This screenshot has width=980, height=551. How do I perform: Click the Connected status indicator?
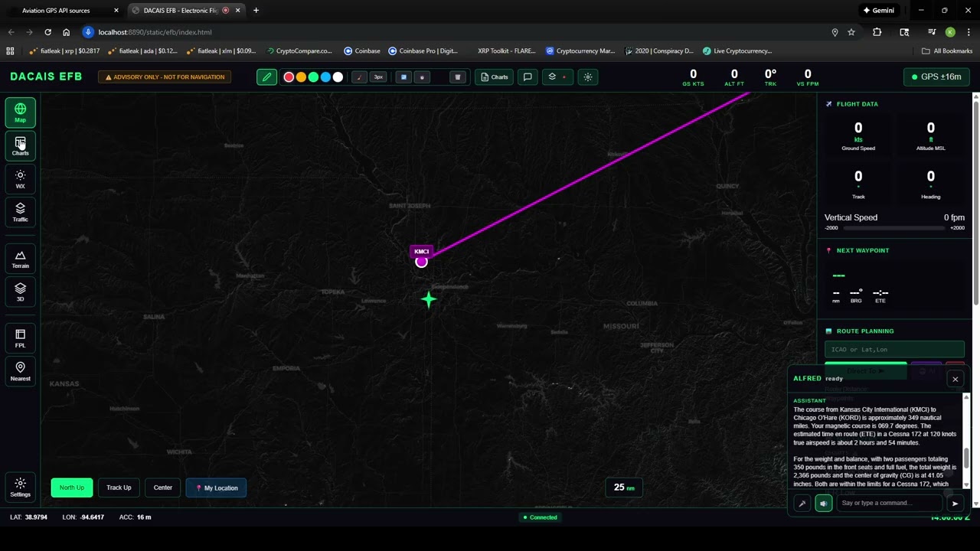click(x=540, y=517)
